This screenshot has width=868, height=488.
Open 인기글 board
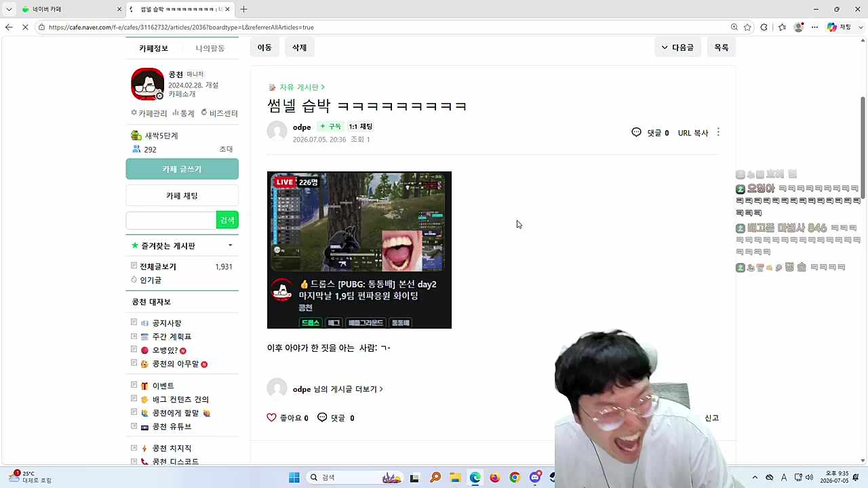[x=151, y=280]
